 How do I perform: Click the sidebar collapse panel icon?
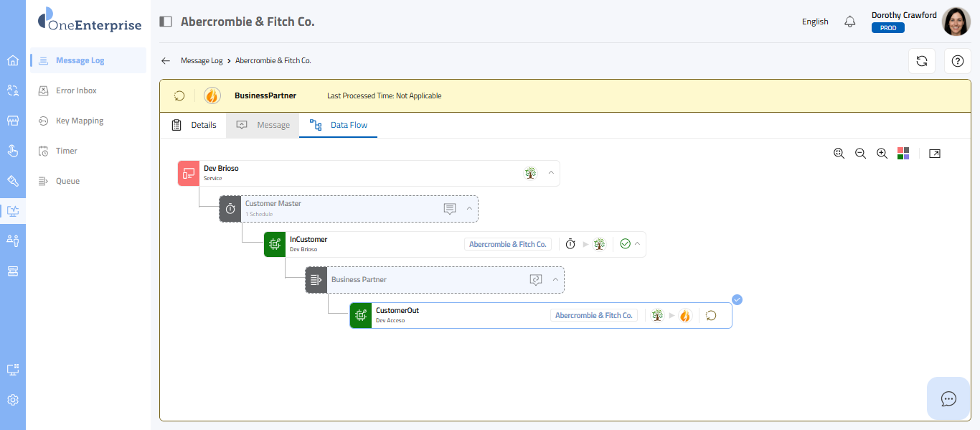[x=166, y=22]
